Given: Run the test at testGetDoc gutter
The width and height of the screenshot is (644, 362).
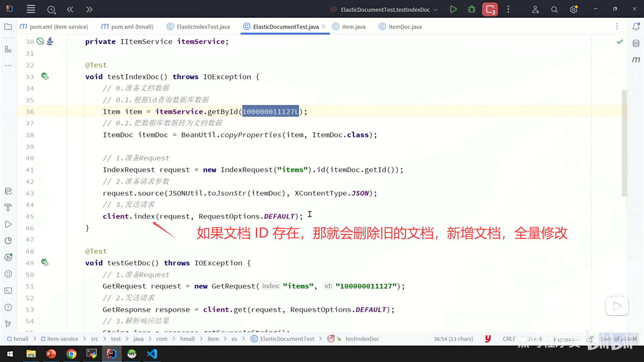Looking at the screenshot, I should [x=45, y=263].
